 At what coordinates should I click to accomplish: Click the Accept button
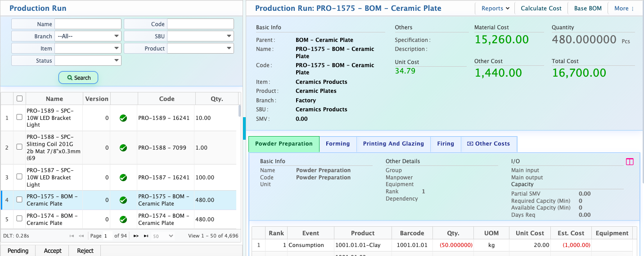[53, 251]
